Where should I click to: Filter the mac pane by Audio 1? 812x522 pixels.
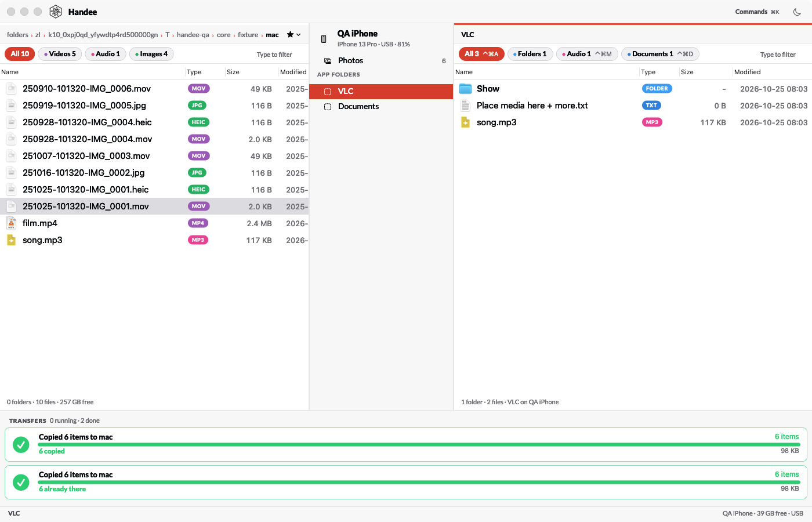(x=106, y=54)
